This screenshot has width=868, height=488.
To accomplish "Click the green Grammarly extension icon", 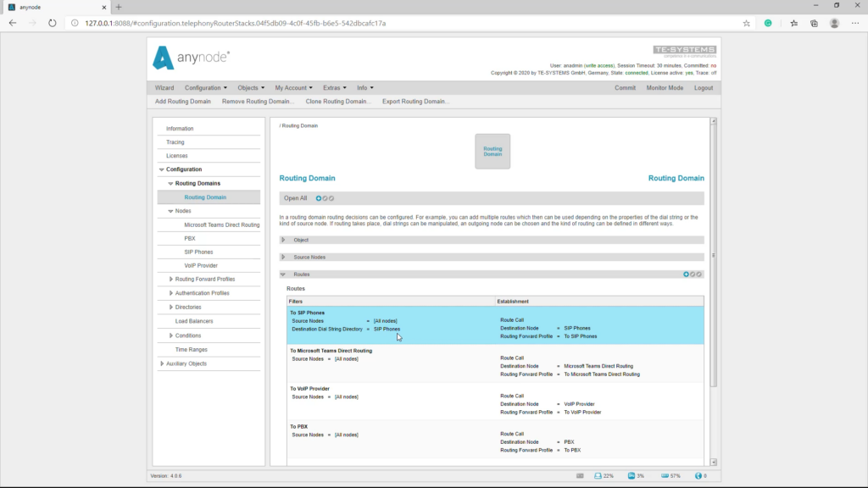I will [x=768, y=23].
